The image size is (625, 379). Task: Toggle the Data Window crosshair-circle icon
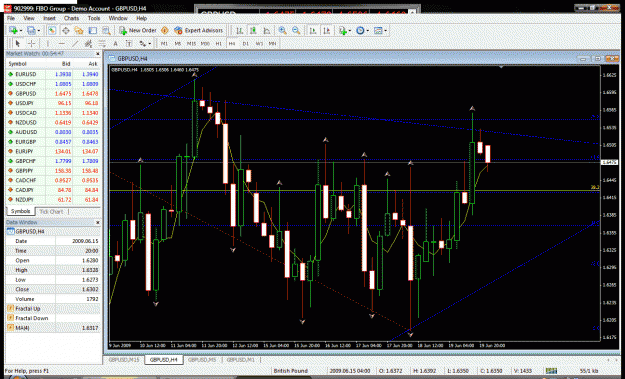[x=65, y=30]
